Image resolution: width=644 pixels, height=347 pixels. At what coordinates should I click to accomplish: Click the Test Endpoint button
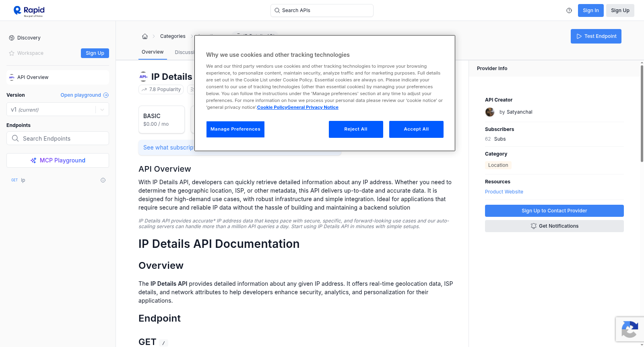coord(596,36)
